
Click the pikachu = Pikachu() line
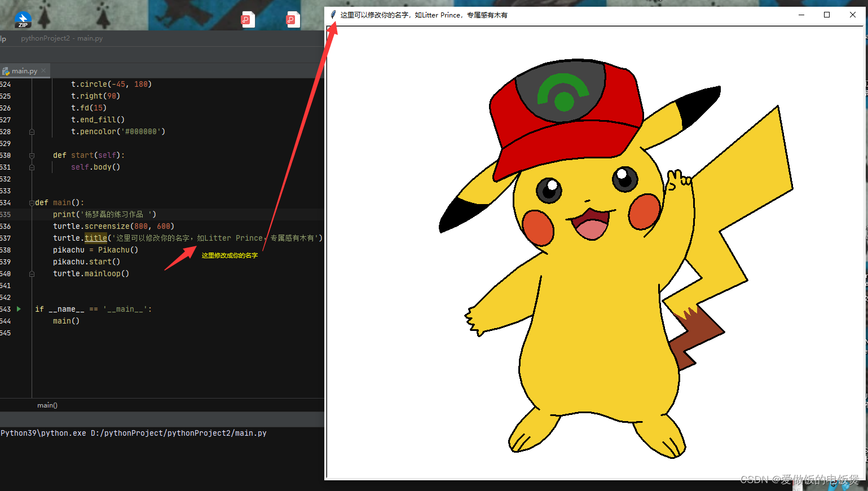click(x=95, y=250)
